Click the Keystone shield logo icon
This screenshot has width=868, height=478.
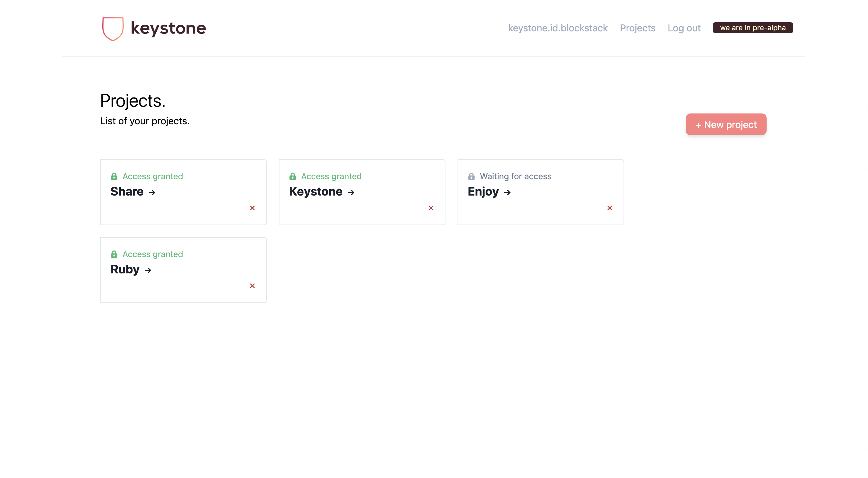pyautogui.click(x=113, y=29)
